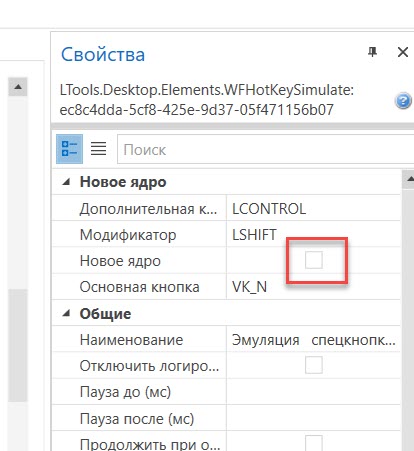Click the Пауза после (мс) value field

click(x=313, y=418)
